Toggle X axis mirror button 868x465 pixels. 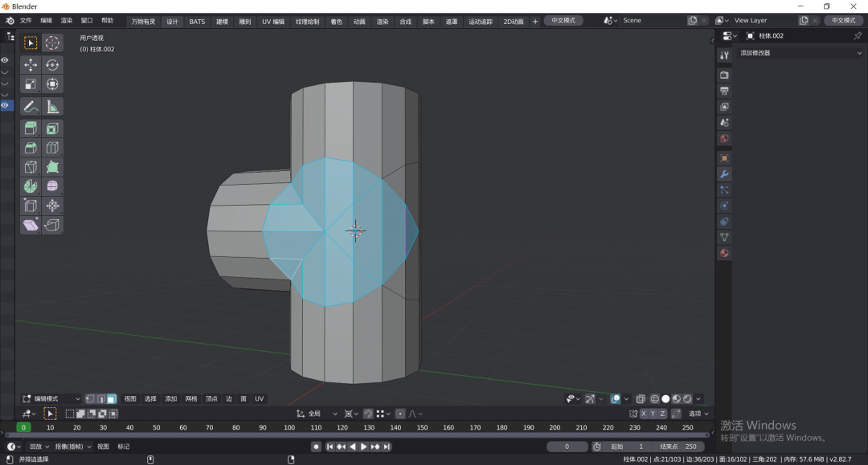(644, 414)
